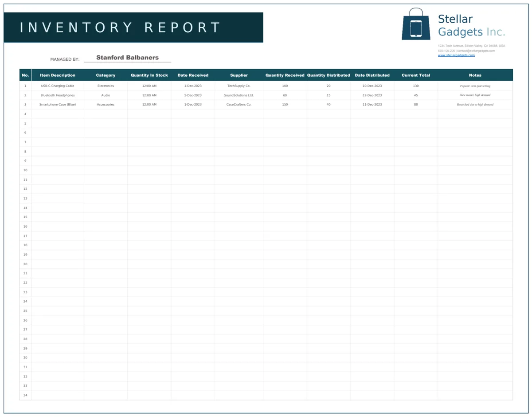532x417 pixels.
Task: Click row number 1 in the No. column
Action: [x=25, y=86]
